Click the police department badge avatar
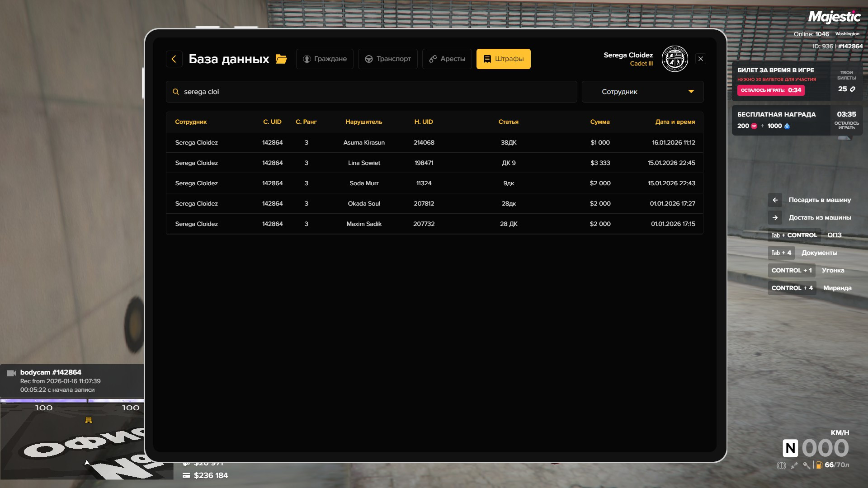 point(675,59)
